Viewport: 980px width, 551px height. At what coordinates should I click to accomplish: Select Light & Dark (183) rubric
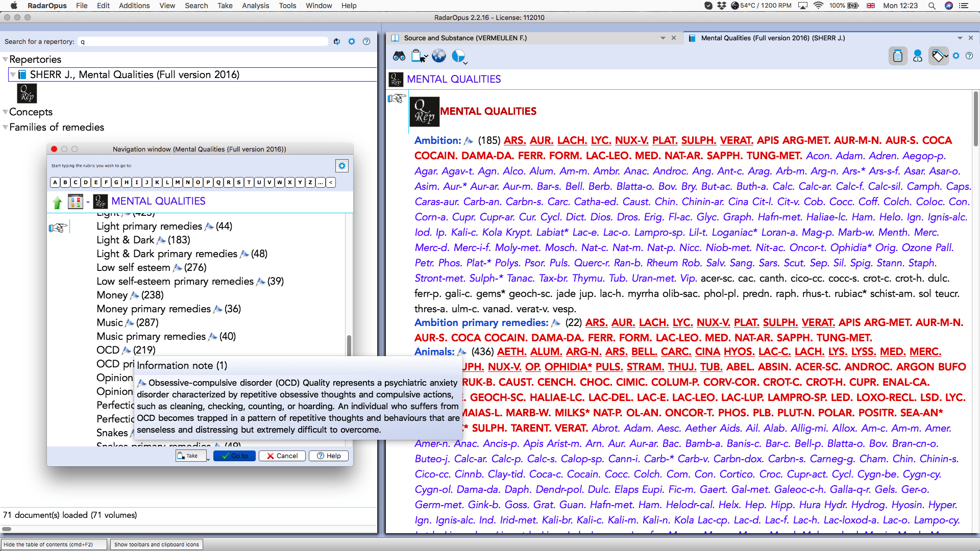(x=143, y=240)
